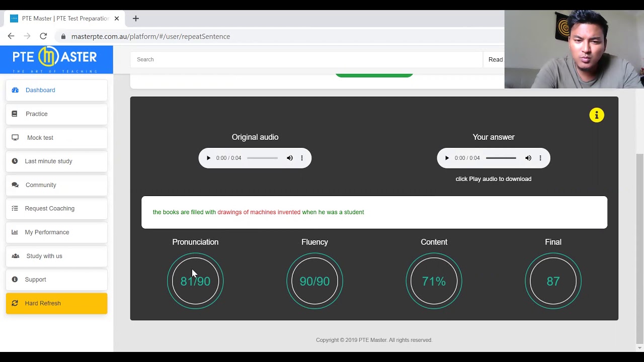Focus the Search input field

point(306,59)
